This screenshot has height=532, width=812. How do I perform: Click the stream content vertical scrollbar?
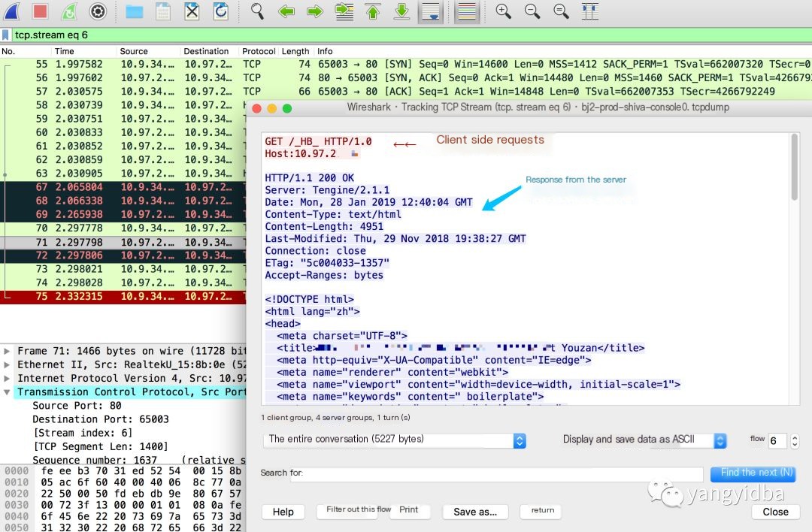point(795,168)
